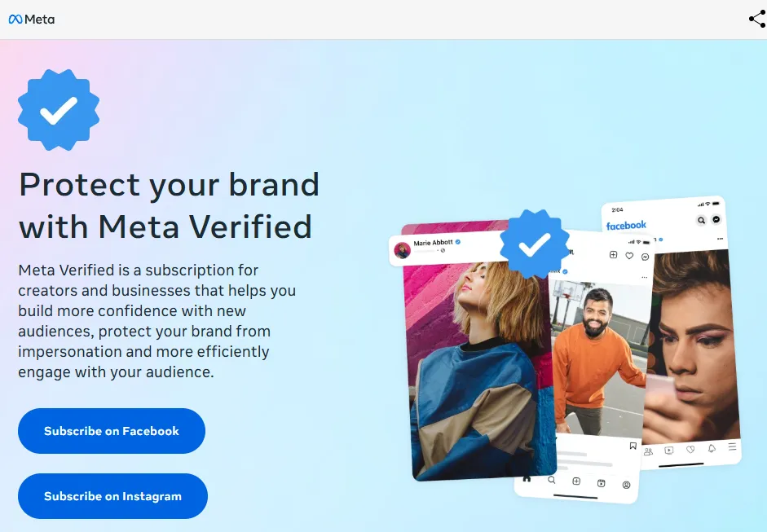Open Facebook's search magnifier icon
Image resolution: width=767 pixels, height=532 pixels.
(x=702, y=220)
